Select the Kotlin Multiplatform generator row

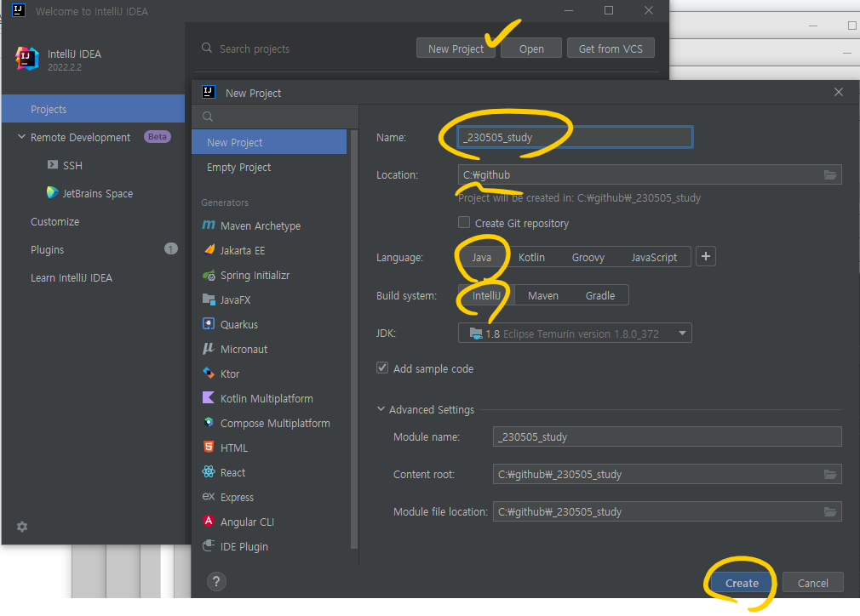pyautogui.click(x=269, y=398)
